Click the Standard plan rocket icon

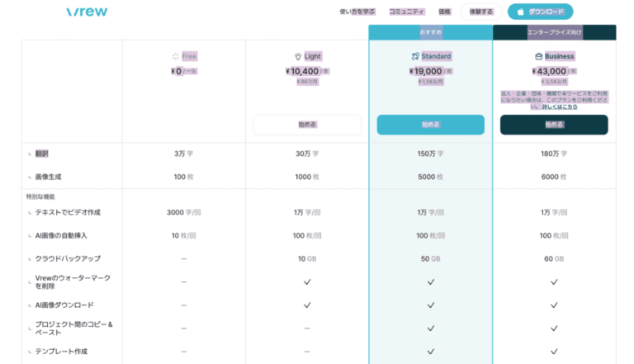click(x=415, y=56)
